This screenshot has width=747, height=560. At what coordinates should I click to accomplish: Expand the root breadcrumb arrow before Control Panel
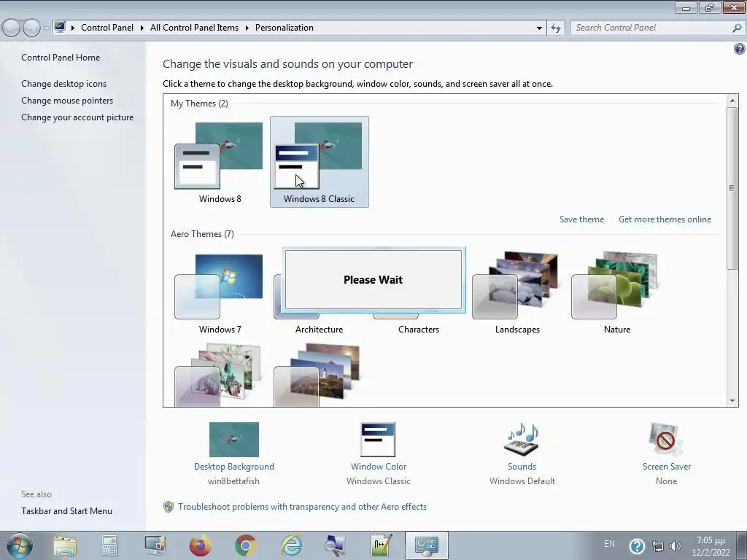pos(73,28)
